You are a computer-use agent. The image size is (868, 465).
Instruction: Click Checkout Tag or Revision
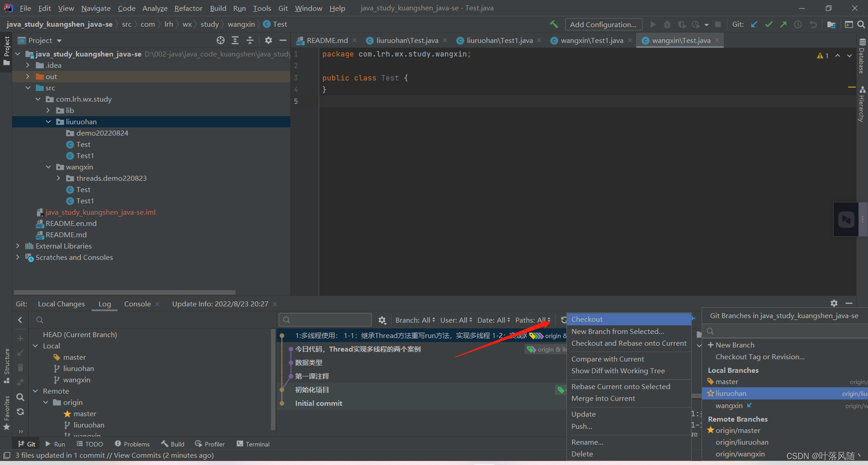760,357
